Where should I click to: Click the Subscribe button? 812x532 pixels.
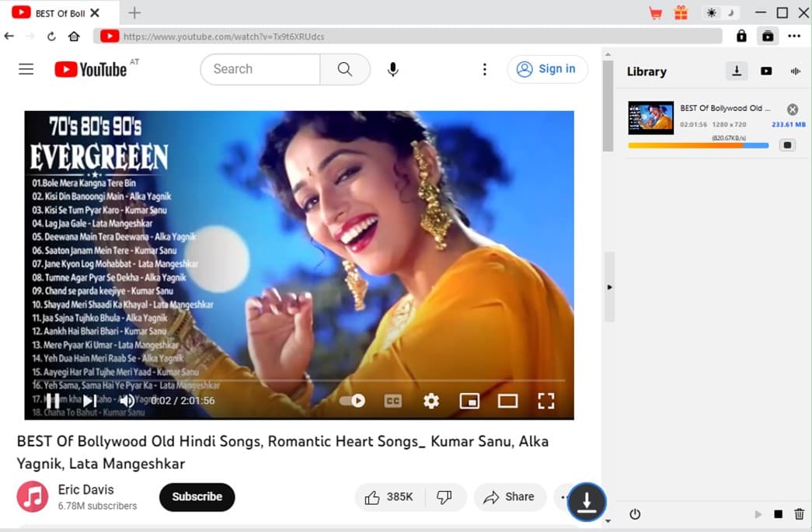pos(197,497)
